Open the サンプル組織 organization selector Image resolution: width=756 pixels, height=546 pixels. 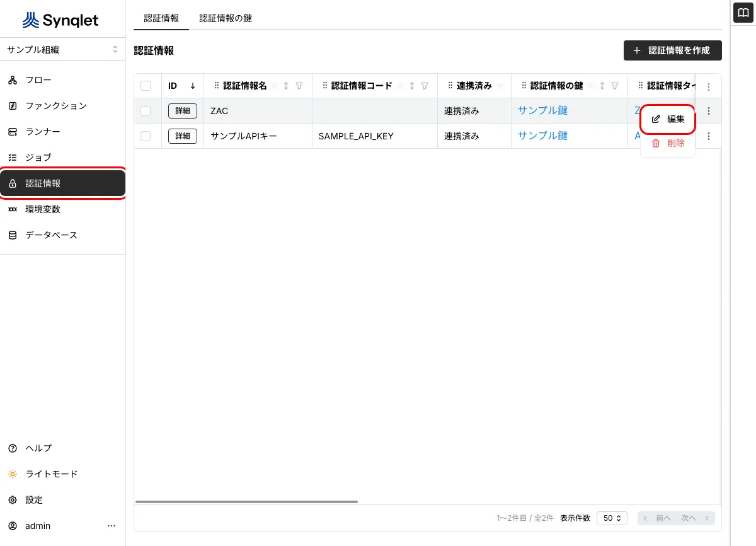pyautogui.click(x=63, y=49)
